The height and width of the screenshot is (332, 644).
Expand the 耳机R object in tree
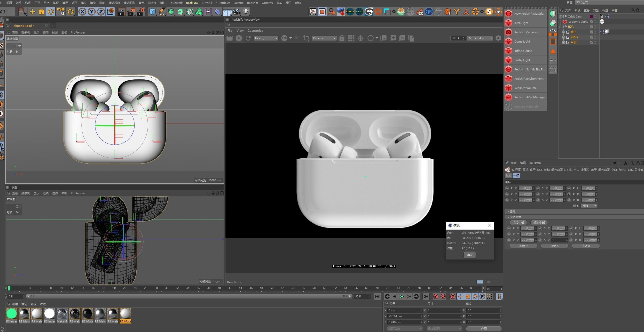tap(564, 37)
